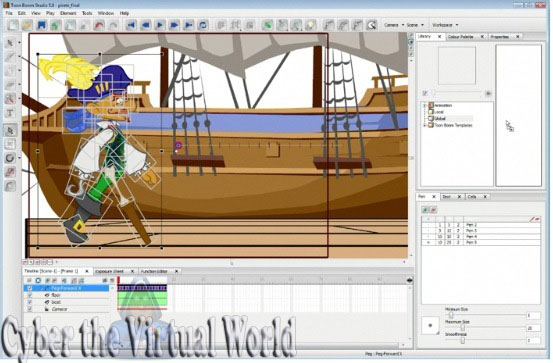Click the Maximum Size slider handle
Viewport: 553px width, 363px height.
[462, 328]
